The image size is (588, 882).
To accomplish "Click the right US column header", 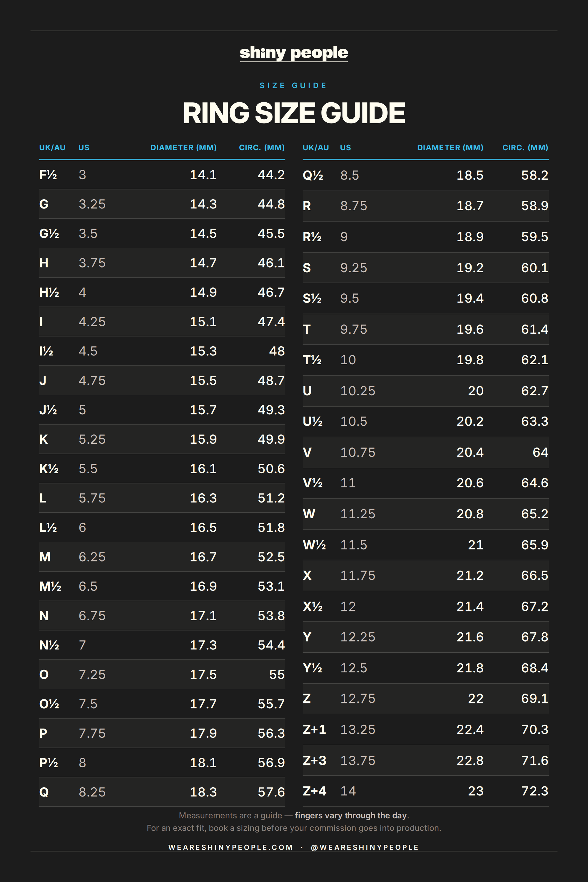I will tap(345, 147).
